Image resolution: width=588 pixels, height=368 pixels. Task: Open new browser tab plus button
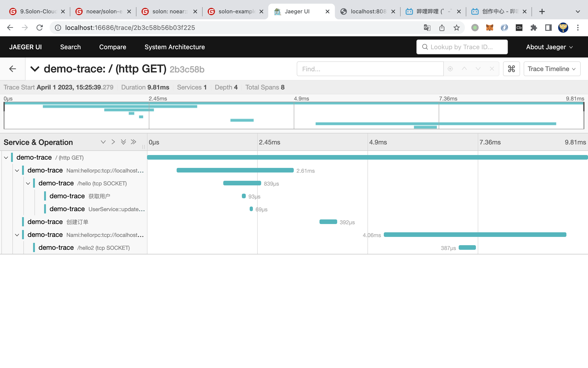click(x=542, y=11)
